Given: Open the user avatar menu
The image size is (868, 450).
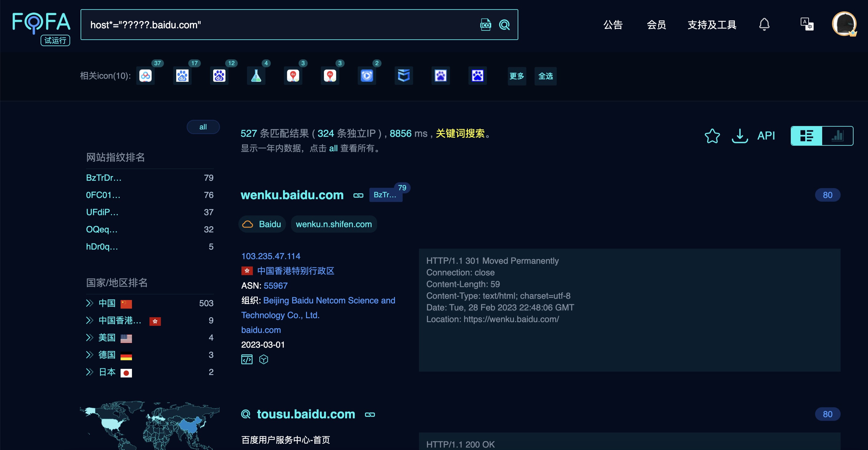Looking at the screenshot, I should [x=844, y=24].
